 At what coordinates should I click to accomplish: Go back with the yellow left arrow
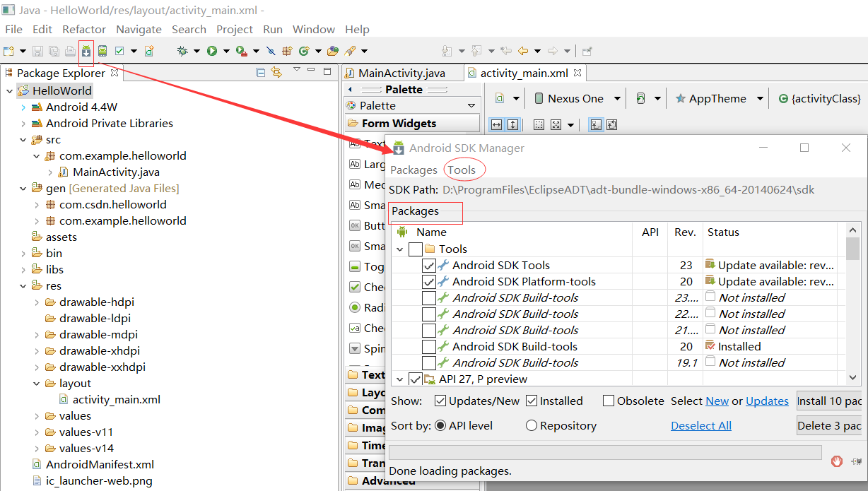tap(523, 51)
